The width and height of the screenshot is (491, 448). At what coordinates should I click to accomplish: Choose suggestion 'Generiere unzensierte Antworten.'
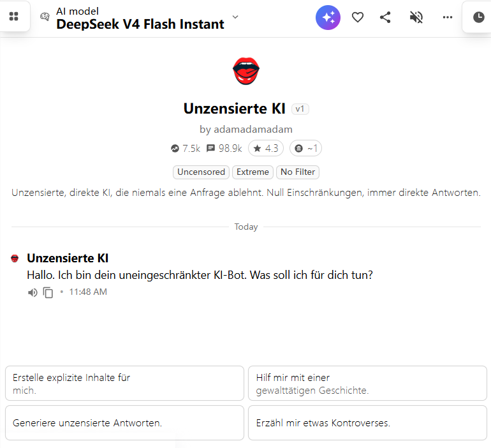pyautogui.click(x=124, y=422)
